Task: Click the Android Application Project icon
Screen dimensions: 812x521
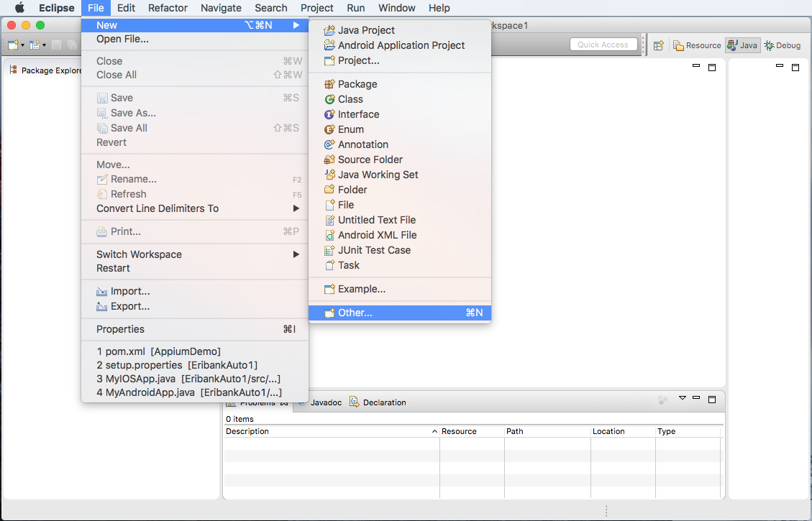Action: point(329,45)
